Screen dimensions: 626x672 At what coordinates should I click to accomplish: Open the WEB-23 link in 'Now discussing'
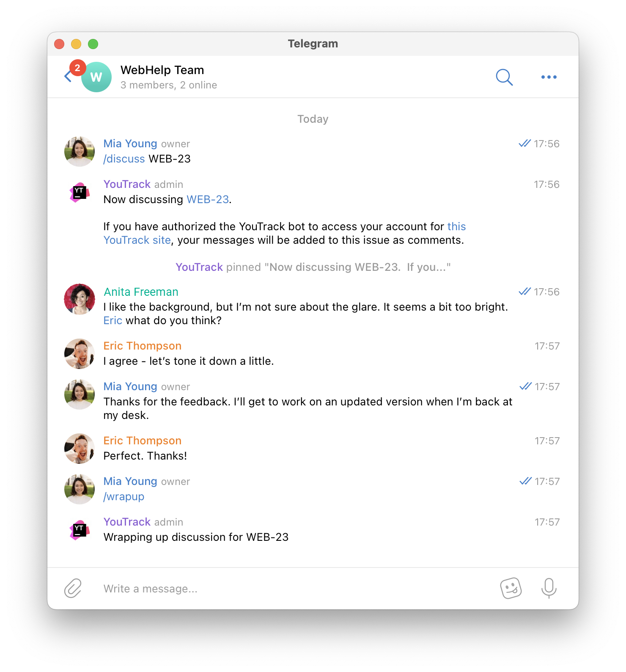pos(208,199)
